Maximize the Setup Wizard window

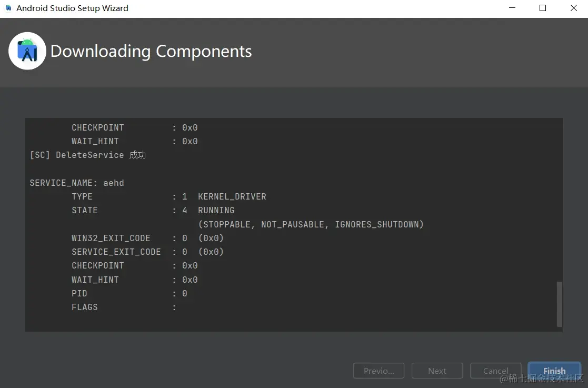pyautogui.click(x=543, y=8)
